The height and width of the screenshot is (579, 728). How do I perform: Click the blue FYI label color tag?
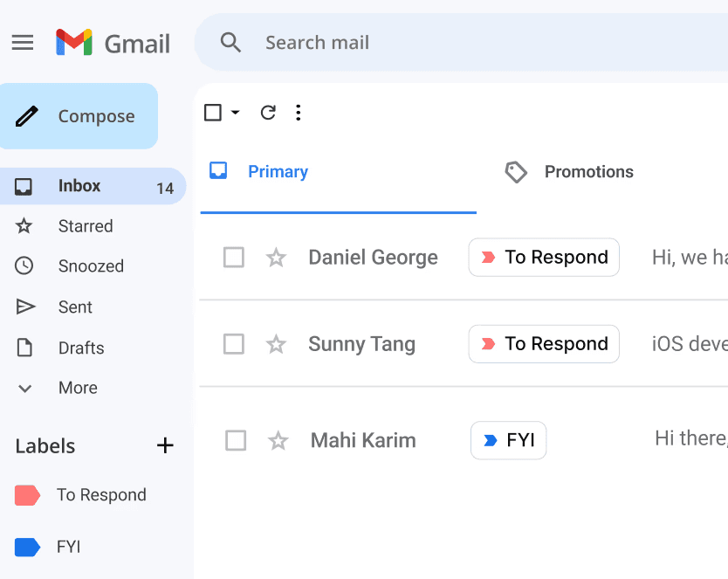[27, 547]
